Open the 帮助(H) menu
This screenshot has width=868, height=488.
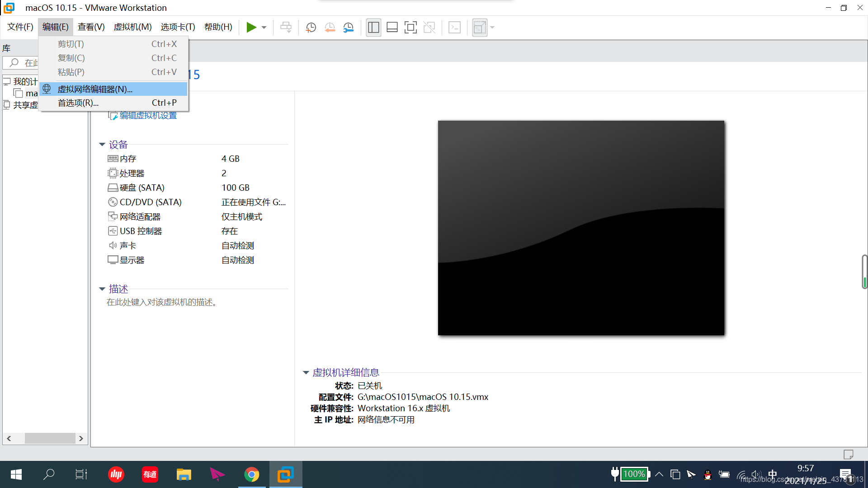click(x=218, y=27)
